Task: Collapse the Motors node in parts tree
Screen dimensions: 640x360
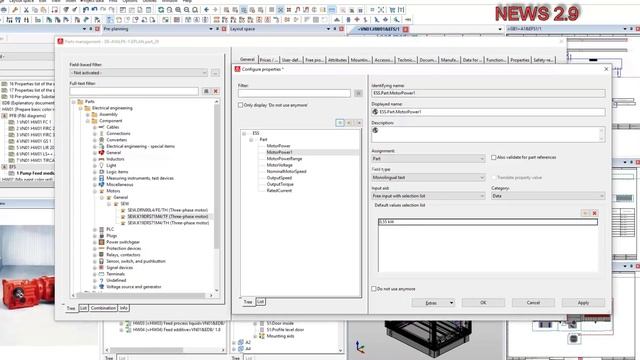Action: (95, 191)
